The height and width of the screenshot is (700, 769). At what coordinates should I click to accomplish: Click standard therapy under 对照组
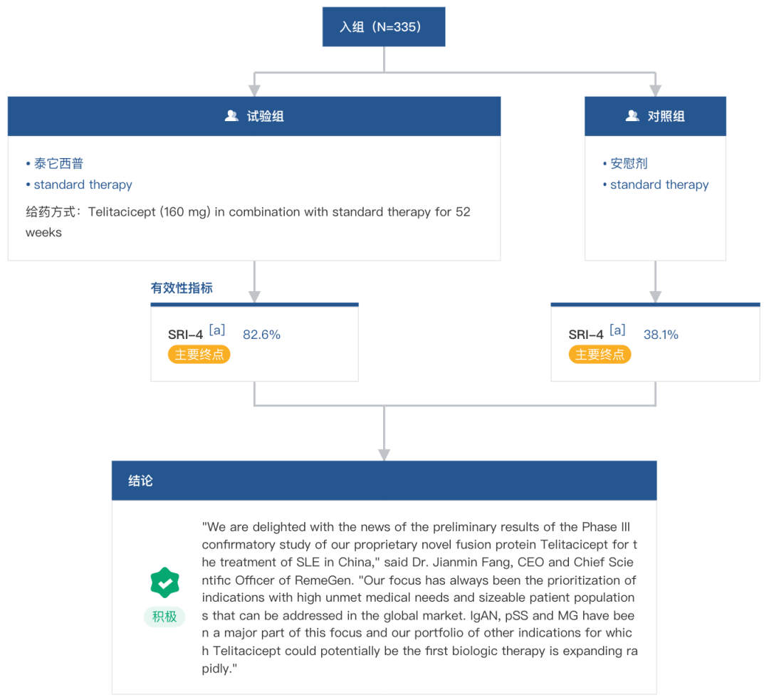659,184
